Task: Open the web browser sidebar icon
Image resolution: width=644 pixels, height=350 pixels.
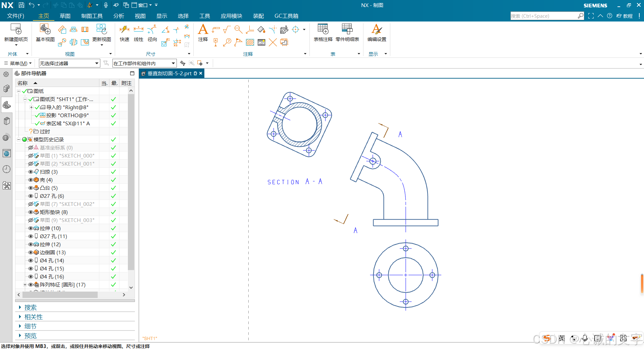Action: point(7,154)
